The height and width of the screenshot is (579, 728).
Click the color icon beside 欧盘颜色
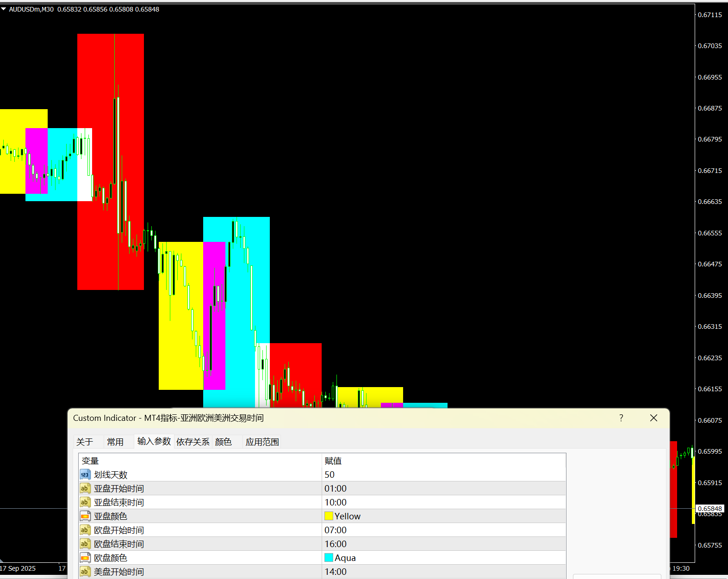[x=85, y=558]
